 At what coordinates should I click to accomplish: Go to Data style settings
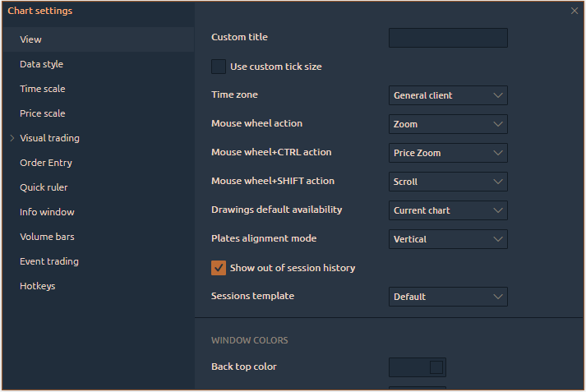[42, 64]
